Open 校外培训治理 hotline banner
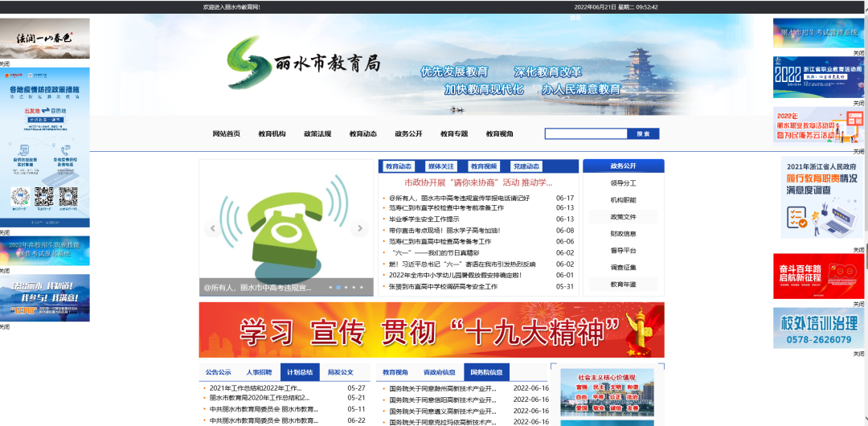The width and height of the screenshot is (868, 426). (818, 328)
